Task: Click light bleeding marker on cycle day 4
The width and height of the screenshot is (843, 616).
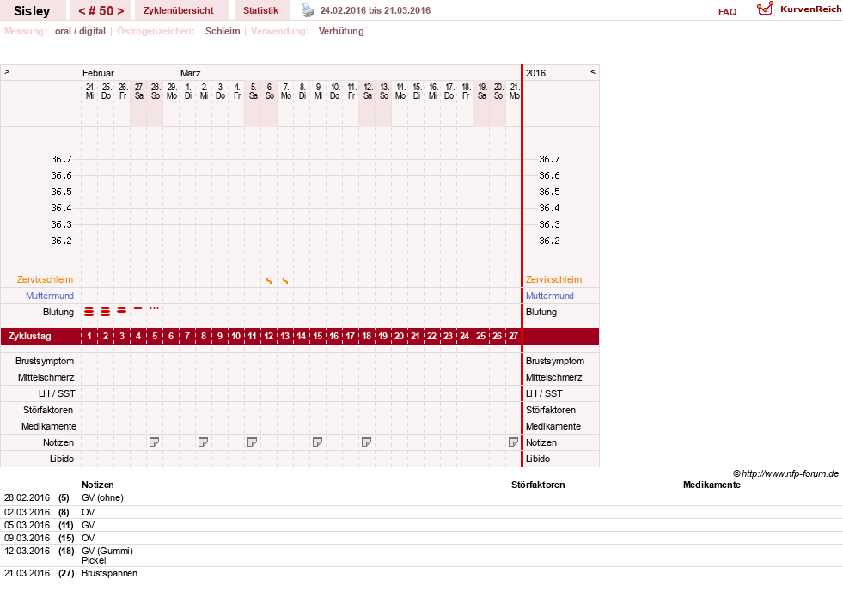Action: [138, 308]
